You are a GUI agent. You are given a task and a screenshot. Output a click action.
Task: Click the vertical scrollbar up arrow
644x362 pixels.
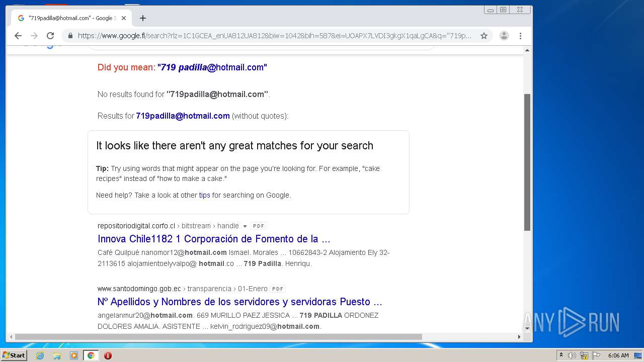[x=527, y=50]
